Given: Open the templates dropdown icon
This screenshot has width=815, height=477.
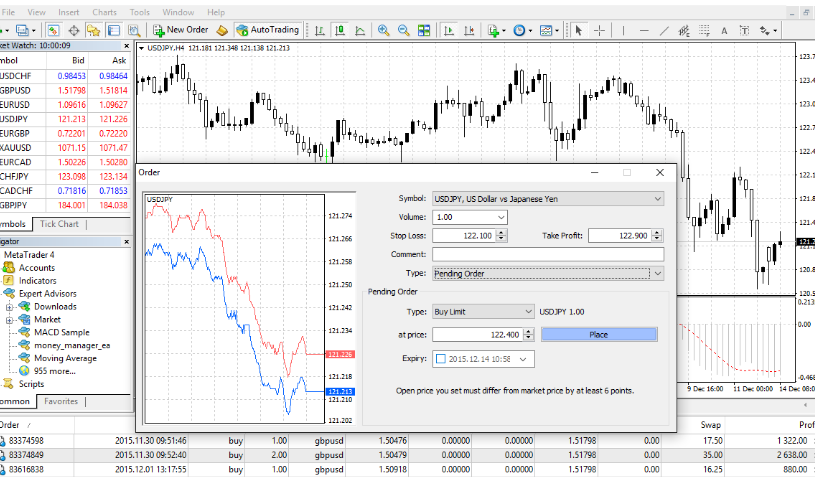Looking at the screenshot, I should (549, 30).
